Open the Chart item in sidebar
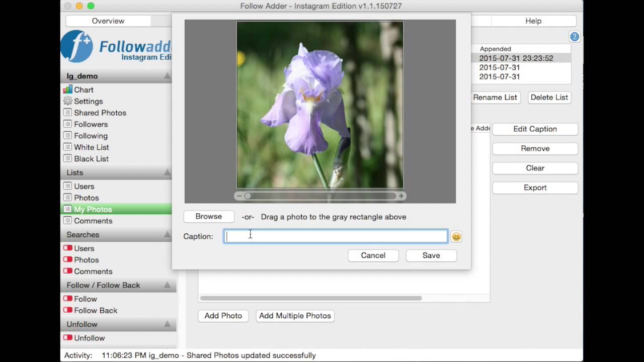This screenshot has height=362, width=644. coord(78,89)
